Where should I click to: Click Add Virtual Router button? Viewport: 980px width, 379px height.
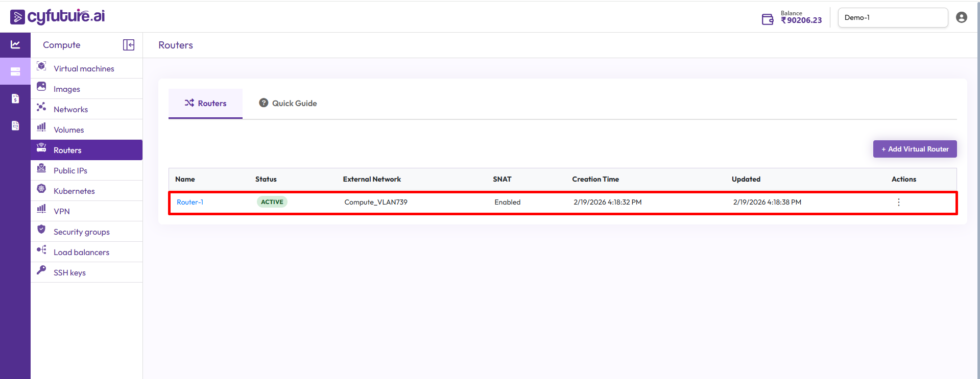(915, 149)
